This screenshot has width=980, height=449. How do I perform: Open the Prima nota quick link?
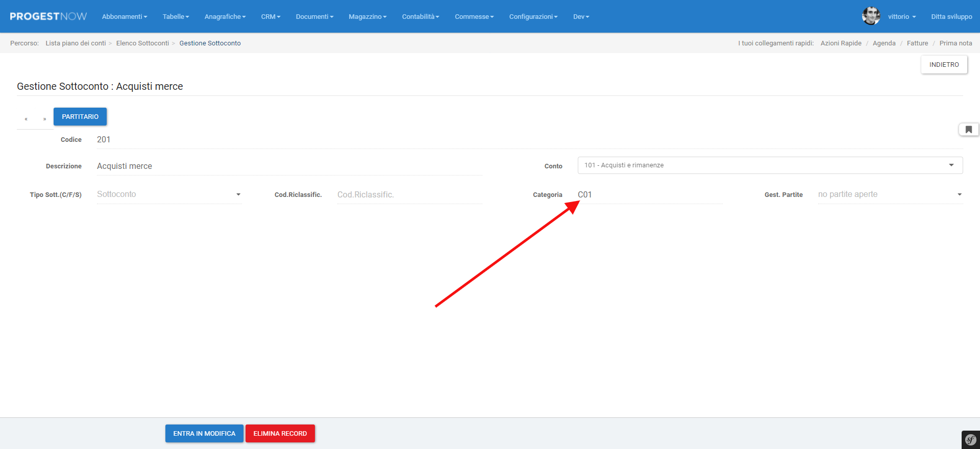point(955,43)
